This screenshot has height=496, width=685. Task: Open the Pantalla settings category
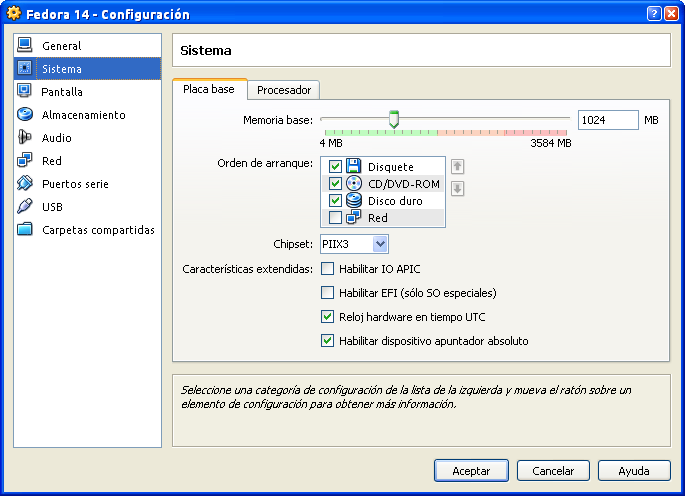pos(87,91)
